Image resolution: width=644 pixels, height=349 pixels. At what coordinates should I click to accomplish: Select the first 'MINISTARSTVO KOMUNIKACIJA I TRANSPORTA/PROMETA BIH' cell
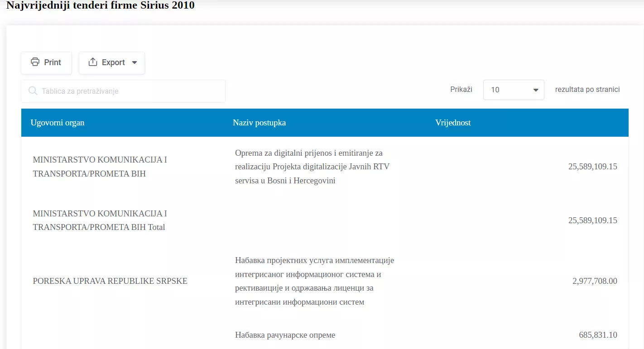click(x=100, y=167)
